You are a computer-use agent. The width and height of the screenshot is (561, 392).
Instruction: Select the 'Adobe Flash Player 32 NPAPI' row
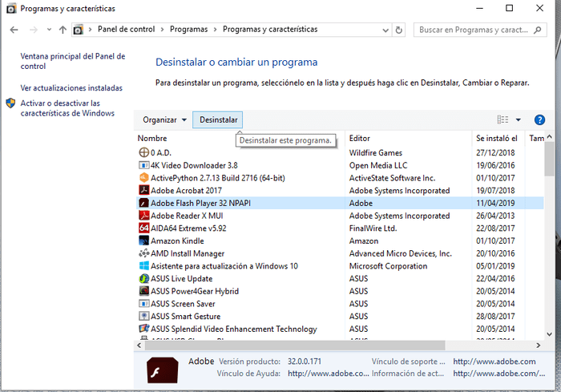click(340, 203)
